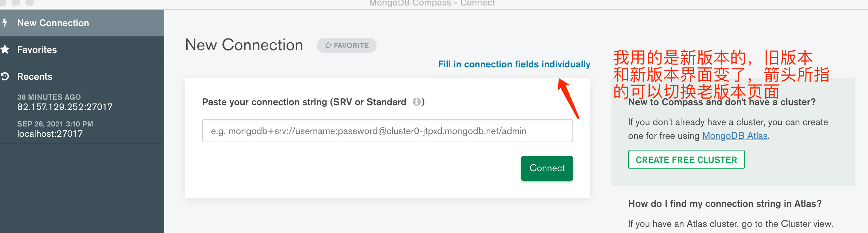Select recent connection 82.157.129.252:27017
Screen dimensions: 868x233
pyautogui.click(x=65, y=107)
